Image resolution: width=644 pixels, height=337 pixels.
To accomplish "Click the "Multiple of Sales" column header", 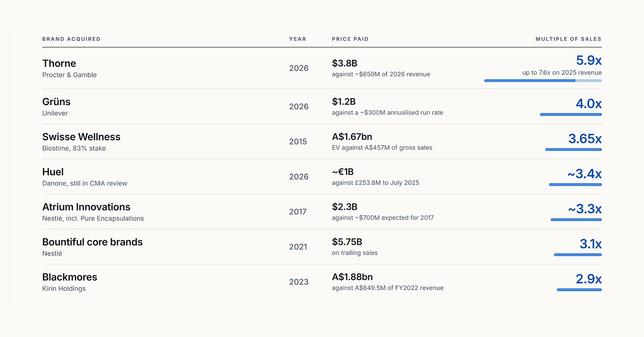I will pyautogui.click(x=569, y=39).
